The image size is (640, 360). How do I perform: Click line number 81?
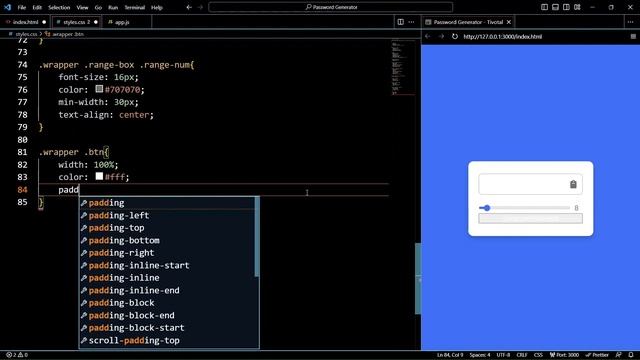pos(22,152)
